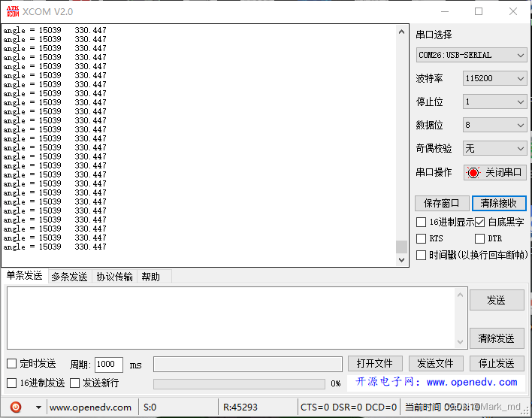
Task: Enable 定时发送 timed send checkbox
Action: pos(11,363)
